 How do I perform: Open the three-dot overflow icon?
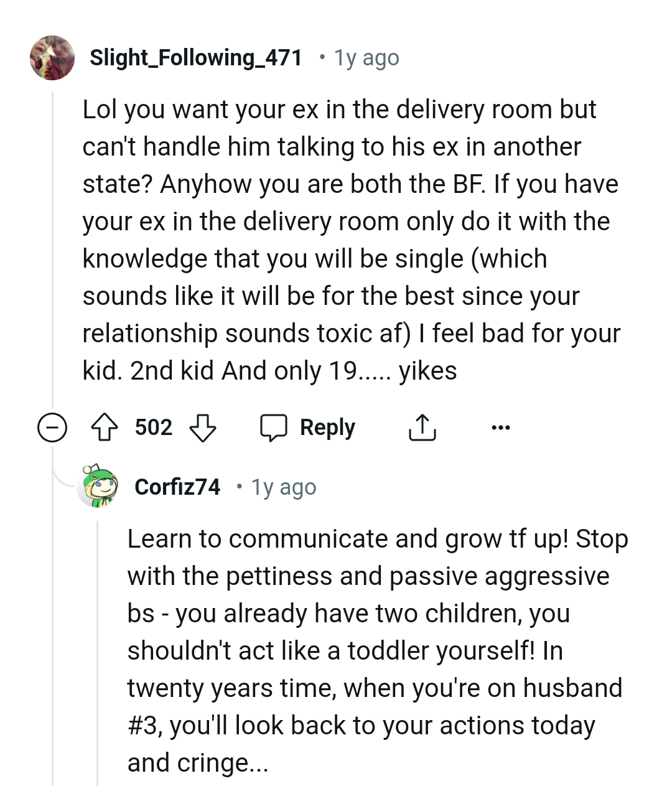point(501,427)
